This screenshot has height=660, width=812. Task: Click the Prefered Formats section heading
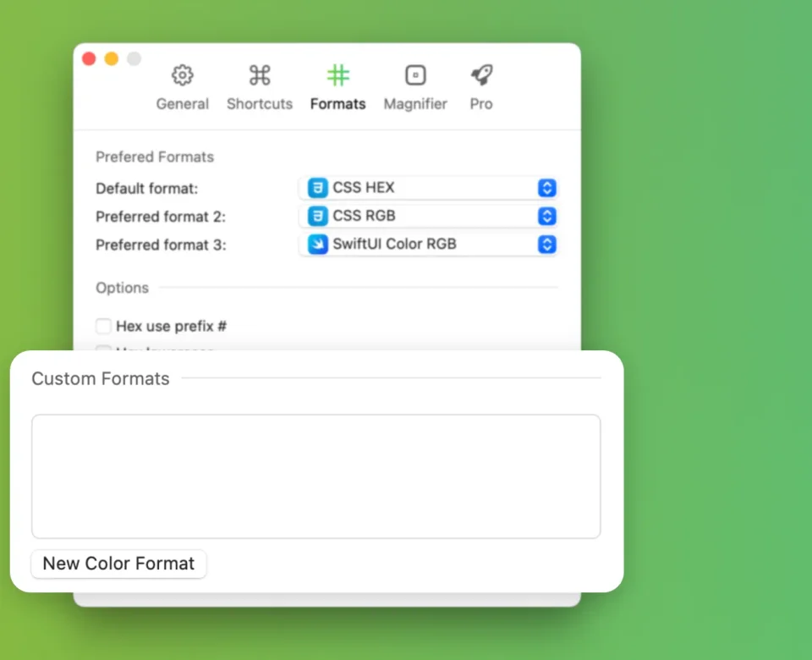[155, 157]
